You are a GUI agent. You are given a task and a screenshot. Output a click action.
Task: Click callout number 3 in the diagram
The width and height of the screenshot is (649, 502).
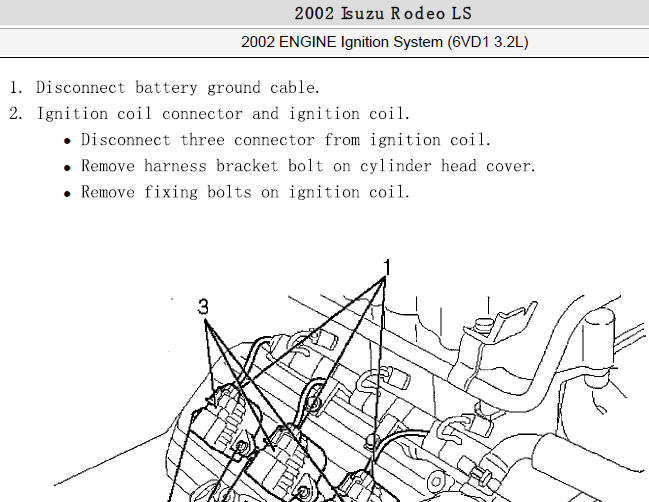pyautogui.click(x=203, y=307)
